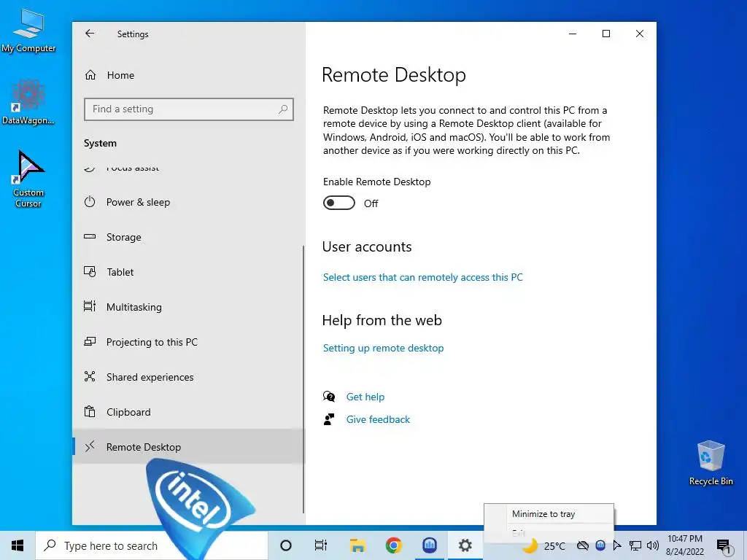Open the 25°C weather widget

tap(543, 545)
